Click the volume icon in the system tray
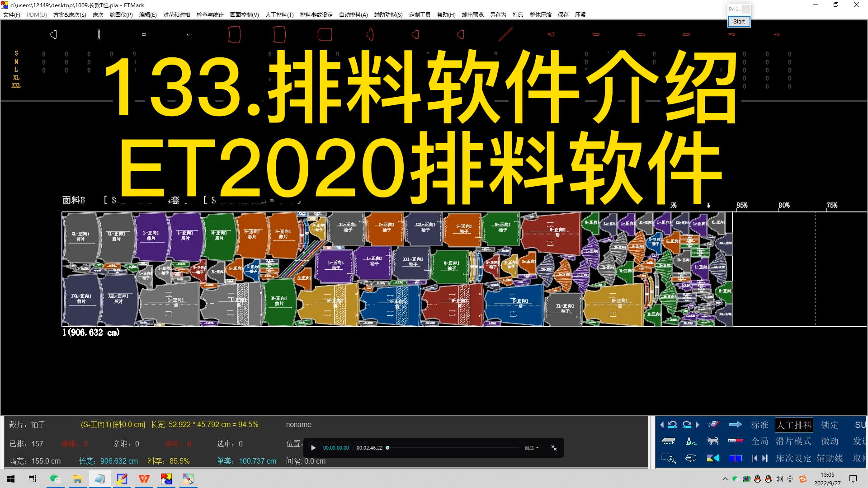 779,479
